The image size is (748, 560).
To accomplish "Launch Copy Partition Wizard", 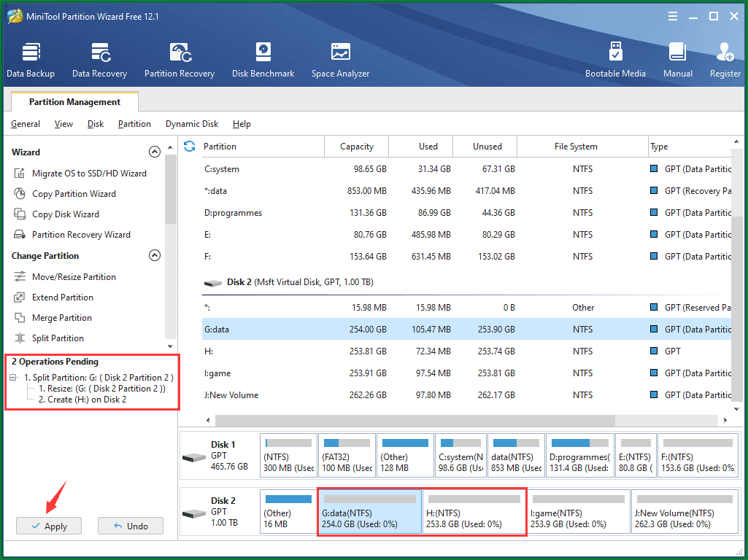I will (74, 194).
